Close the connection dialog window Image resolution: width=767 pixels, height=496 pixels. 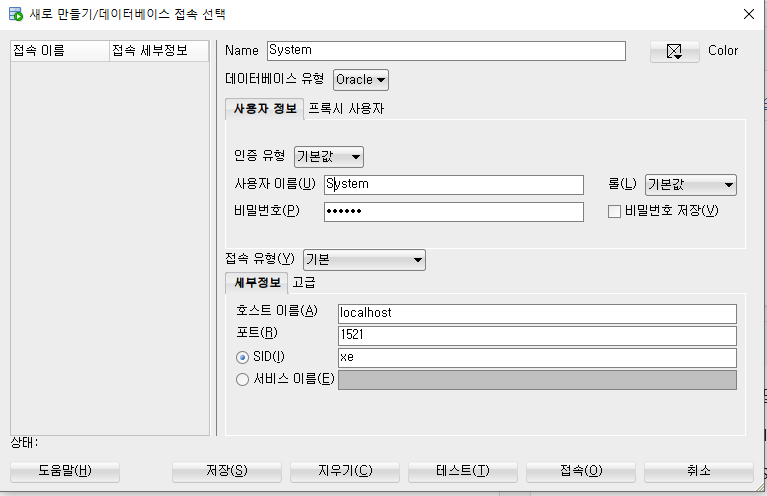[x=748, y=14]
